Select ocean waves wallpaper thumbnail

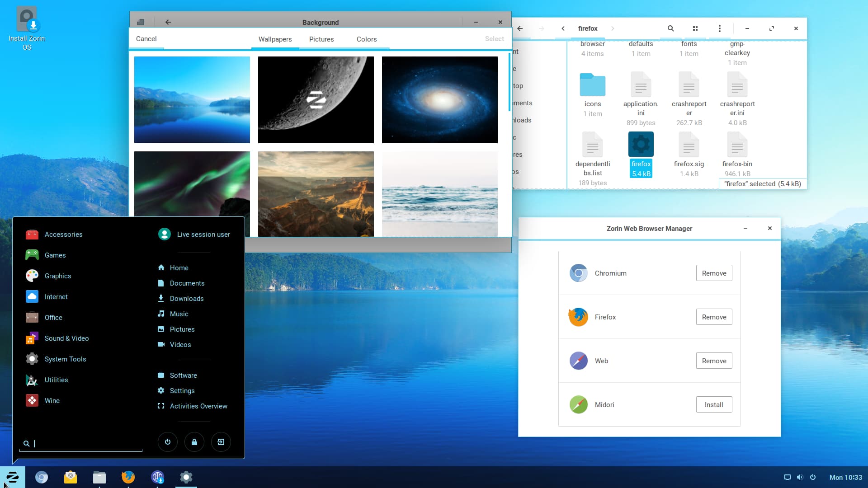440,194
